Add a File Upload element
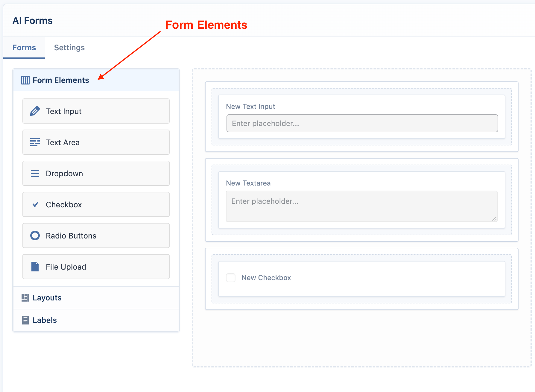Screen dimensions: 535x392 (96, 267)
